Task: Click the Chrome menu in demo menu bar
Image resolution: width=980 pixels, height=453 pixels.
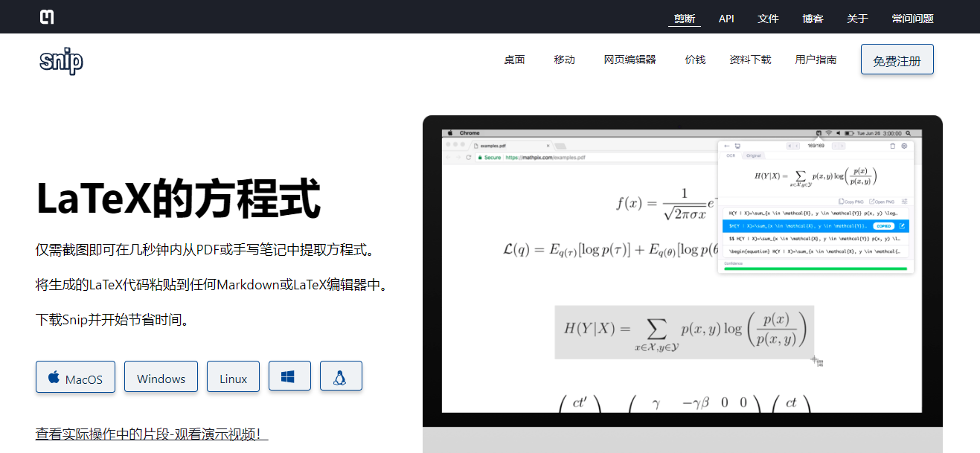Action: (x=470, y=133)
